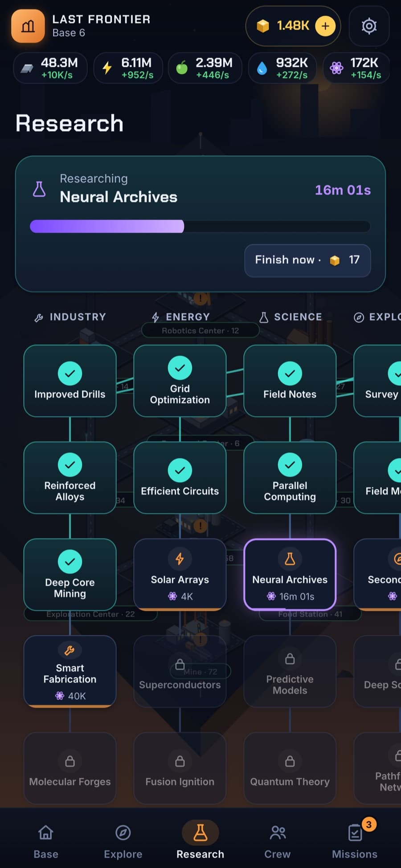Open Parallel Computing research node

(290, 478)
